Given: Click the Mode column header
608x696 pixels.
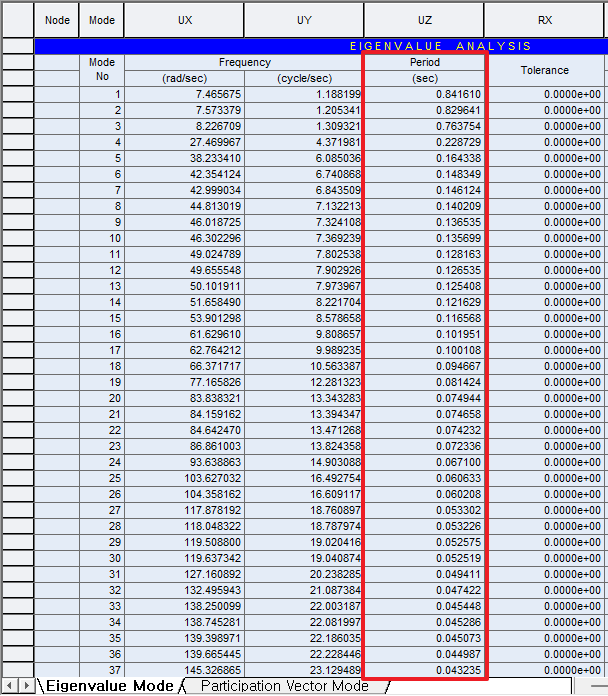Looking at the screenshot, I should [x=101, y=19].
